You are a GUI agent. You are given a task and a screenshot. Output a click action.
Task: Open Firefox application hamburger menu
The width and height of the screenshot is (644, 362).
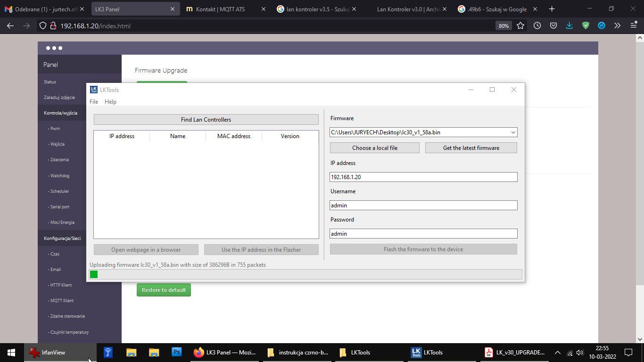pos(634,26)
